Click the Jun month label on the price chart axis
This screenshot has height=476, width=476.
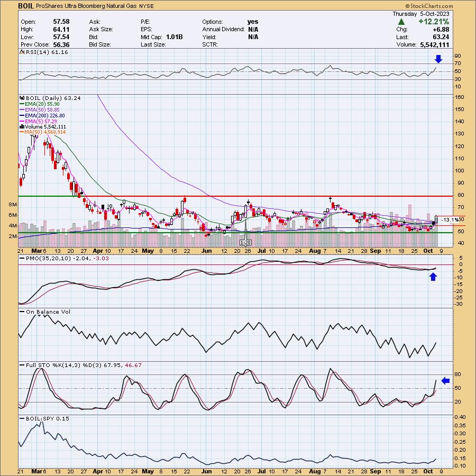(206, 251)
